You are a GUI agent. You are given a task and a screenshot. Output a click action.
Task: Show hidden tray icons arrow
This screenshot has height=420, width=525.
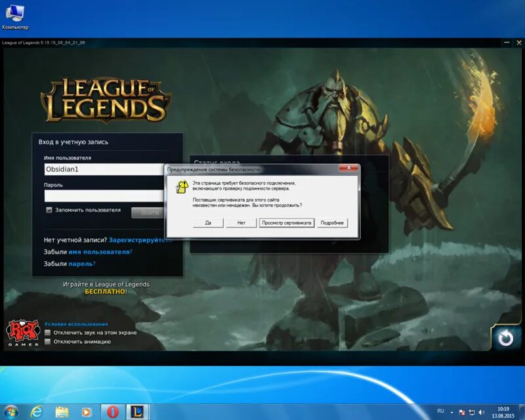click(451, 412)
